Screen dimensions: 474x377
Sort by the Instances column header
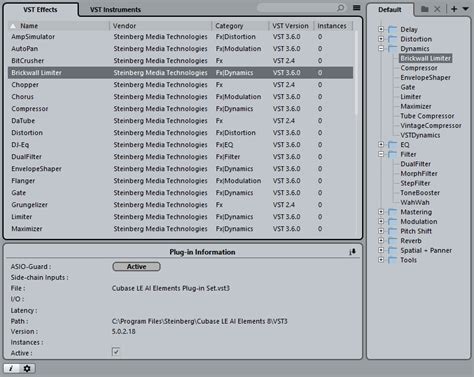tap(332, 26)
